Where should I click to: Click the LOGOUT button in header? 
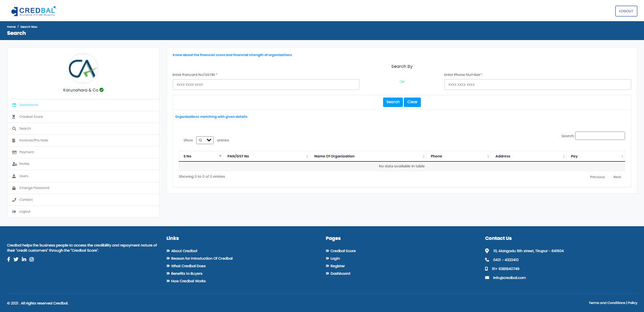[626, 11]
